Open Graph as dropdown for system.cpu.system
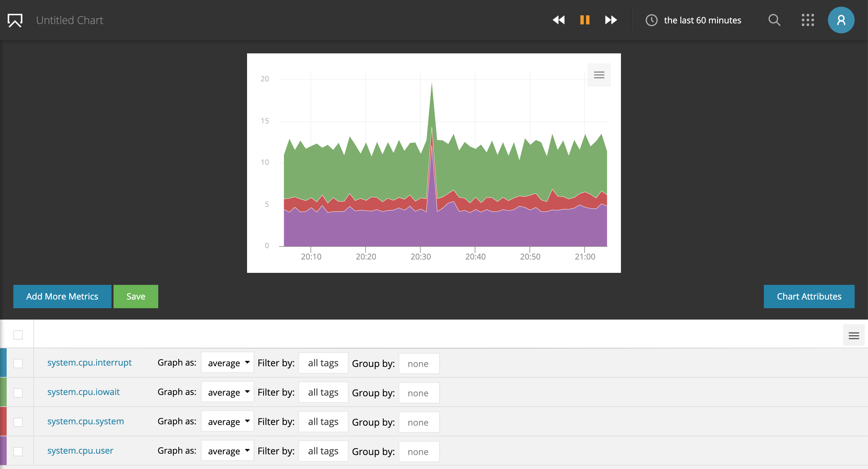 click(227, 422)
